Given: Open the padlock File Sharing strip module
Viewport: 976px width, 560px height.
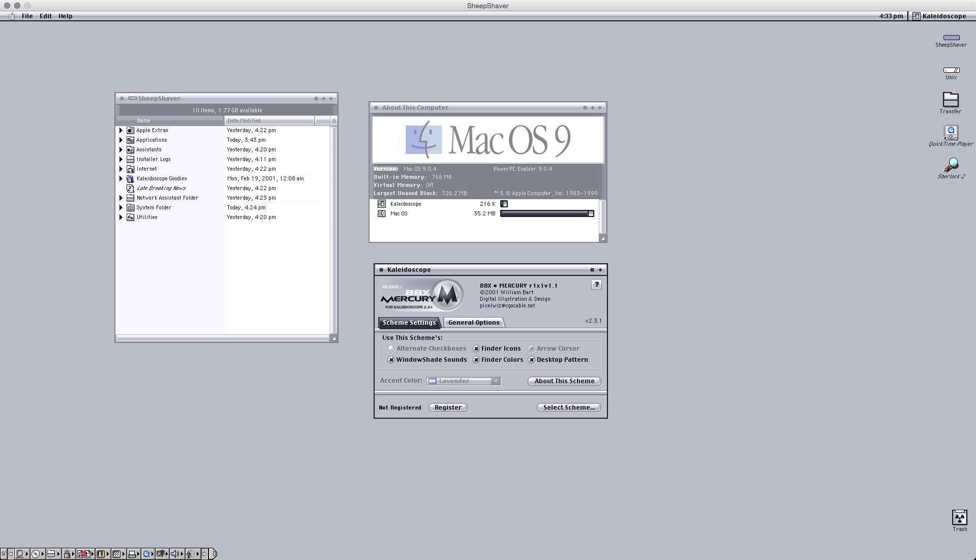Looking at the screenshot, I should point(67,554).
